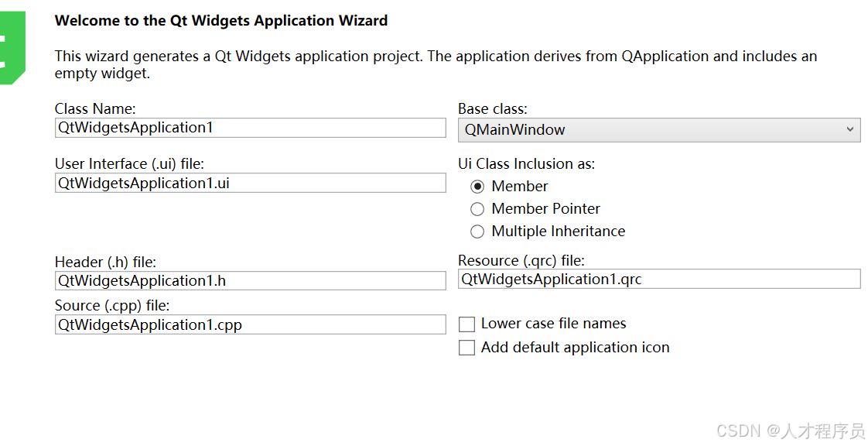Choose the Member Pointer inclusion option

pos(477,209)
